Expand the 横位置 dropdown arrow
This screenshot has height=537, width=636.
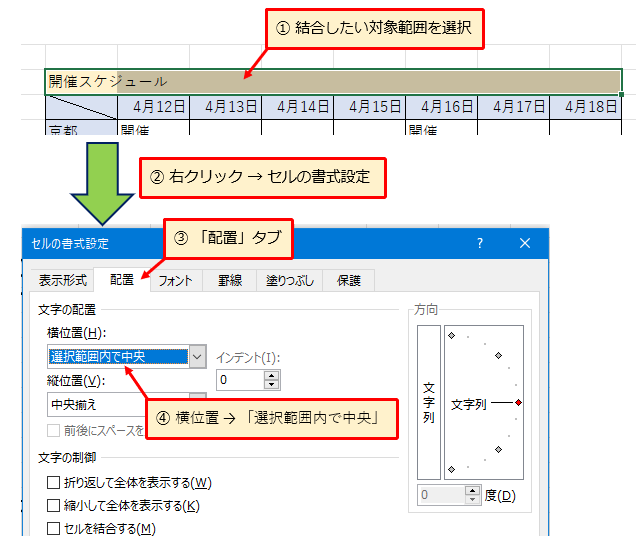(197, 356)
